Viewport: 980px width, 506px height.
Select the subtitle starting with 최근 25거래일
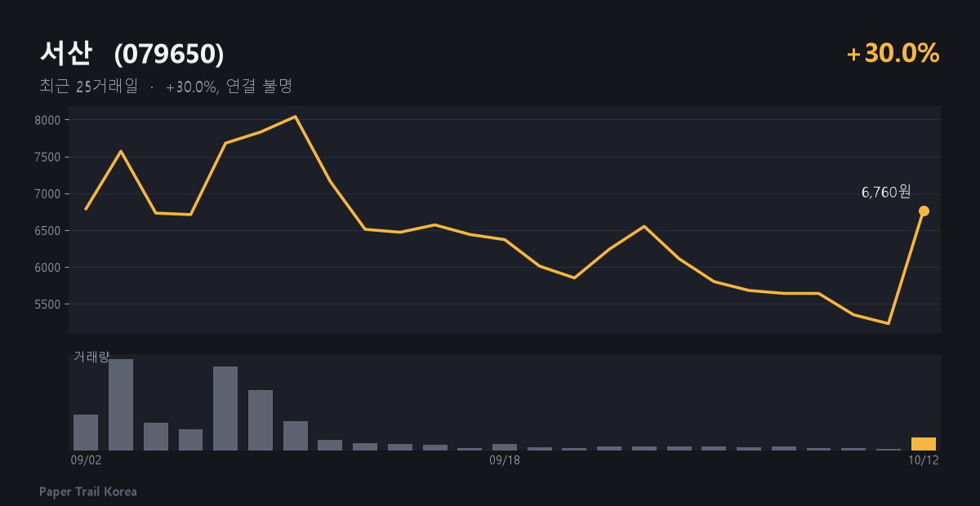pos(166,86)
